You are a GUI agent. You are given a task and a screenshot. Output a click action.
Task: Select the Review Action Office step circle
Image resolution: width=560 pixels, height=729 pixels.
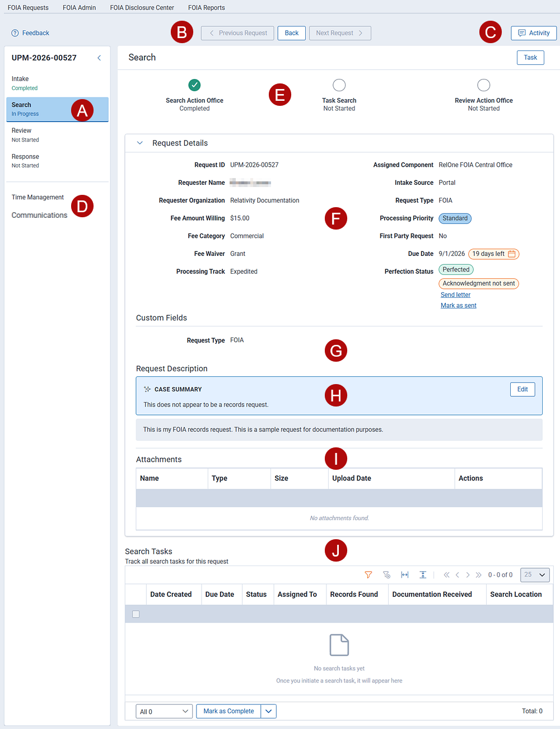pyautogui.click(x=484, y=85)
